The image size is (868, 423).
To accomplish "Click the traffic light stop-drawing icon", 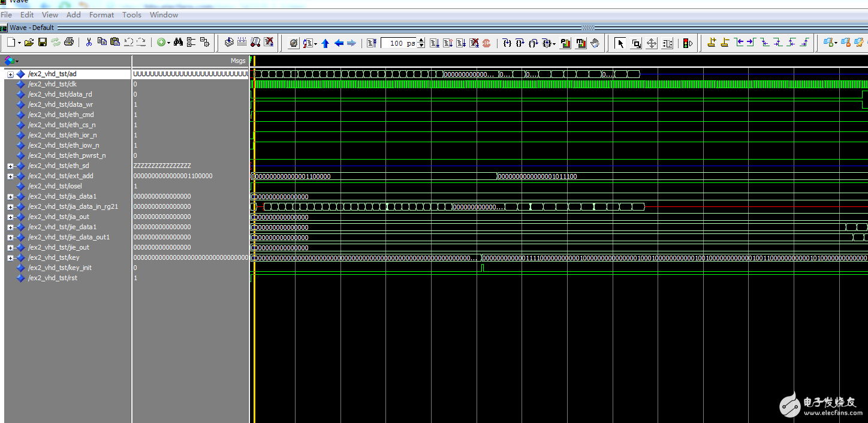I will (688, 43).
